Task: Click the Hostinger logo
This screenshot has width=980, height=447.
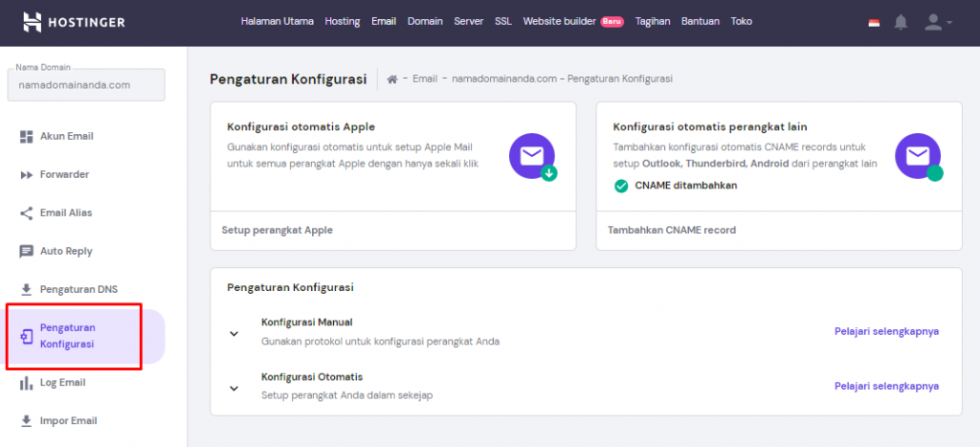Action: click(74, 21)
